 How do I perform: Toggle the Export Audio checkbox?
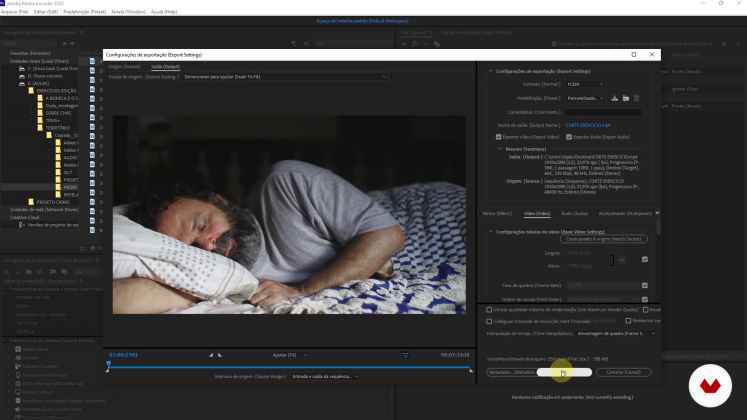point(569,136)
